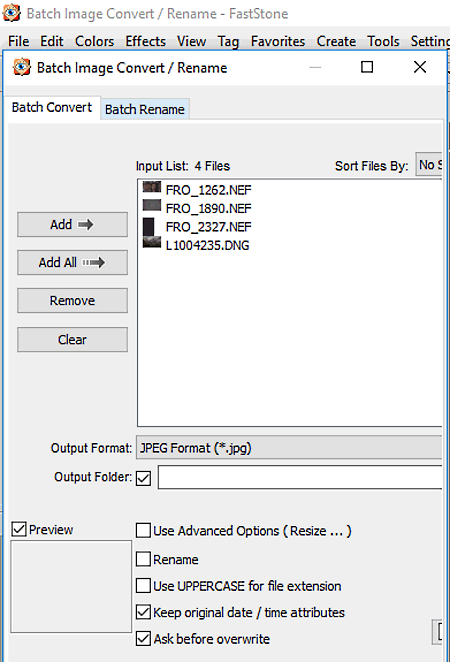The image size is (450, 662).
Task: Click the FastStone app icon in main title bar
Action: 11,13
